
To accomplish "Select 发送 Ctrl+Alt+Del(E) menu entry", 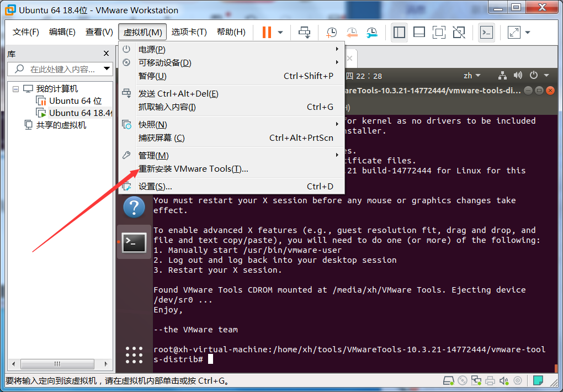I will [232, 94].
